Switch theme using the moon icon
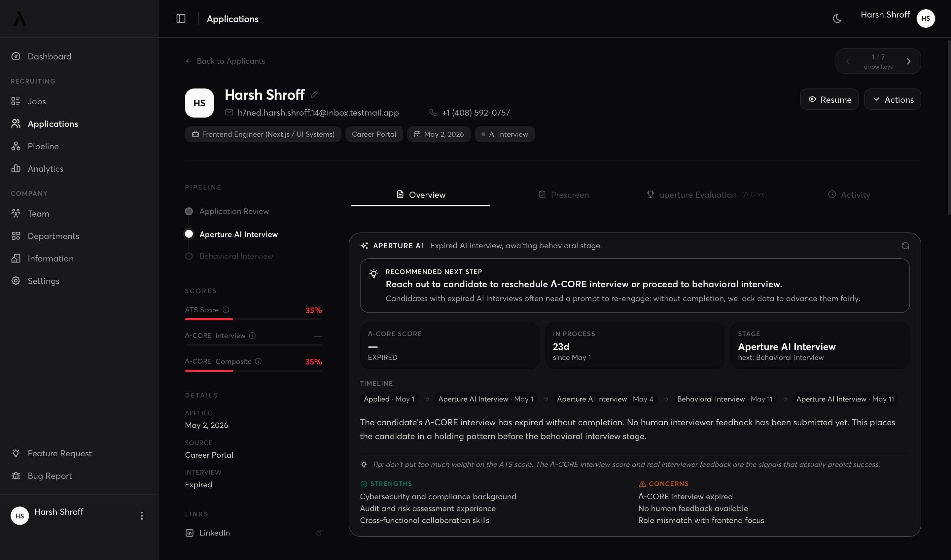The image size is (951, 560). 837,18
